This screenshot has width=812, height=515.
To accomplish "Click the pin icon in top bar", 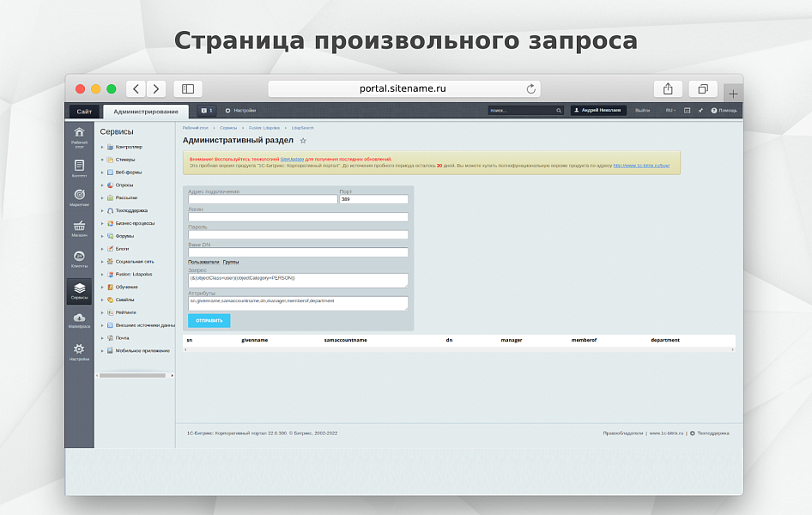I will (700, 111).
